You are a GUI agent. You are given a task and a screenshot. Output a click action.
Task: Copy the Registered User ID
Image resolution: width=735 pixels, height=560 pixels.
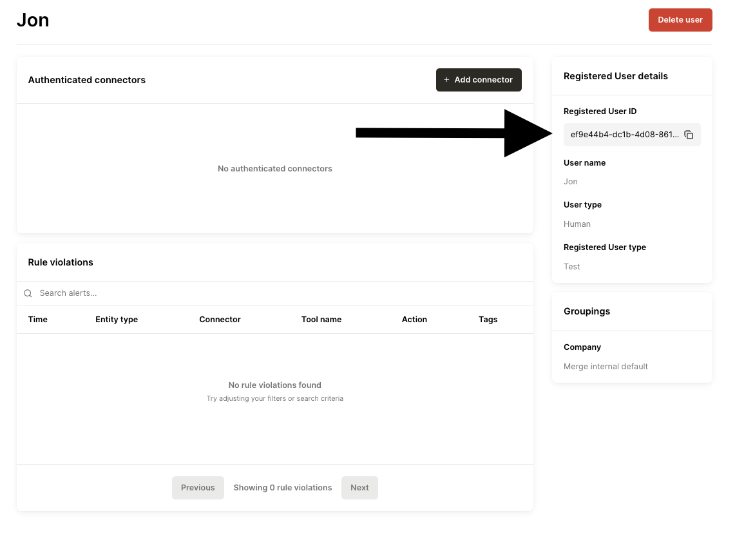(x=689, y=135)
